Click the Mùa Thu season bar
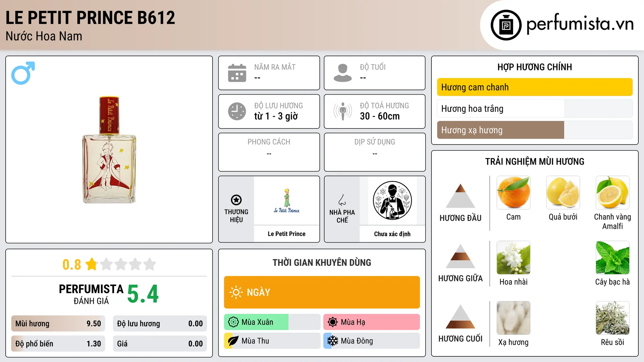Image resolution: width=644 pixels, height=362 pixels. click(x=272, y=341)
